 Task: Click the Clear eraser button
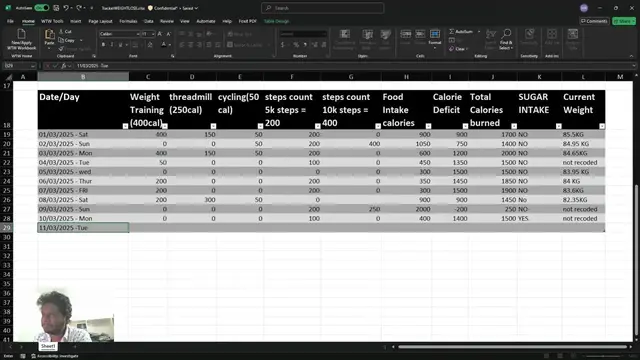[457, 49]
